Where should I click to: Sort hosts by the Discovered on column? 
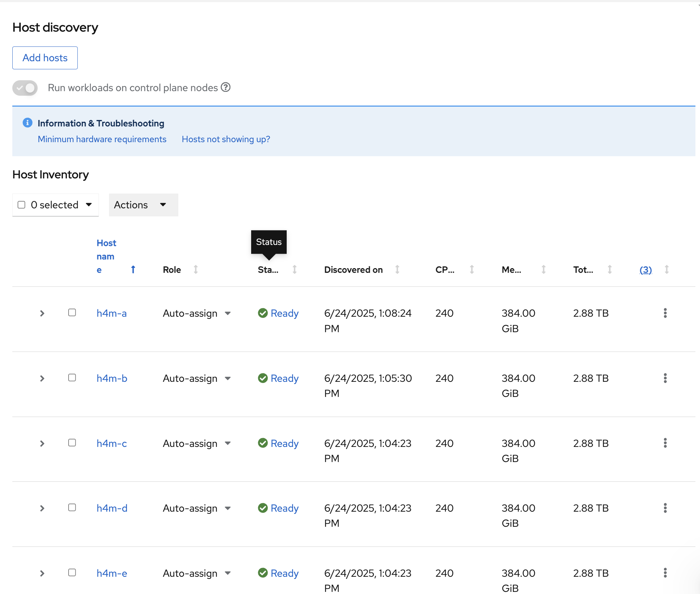(x=397, y=270)
